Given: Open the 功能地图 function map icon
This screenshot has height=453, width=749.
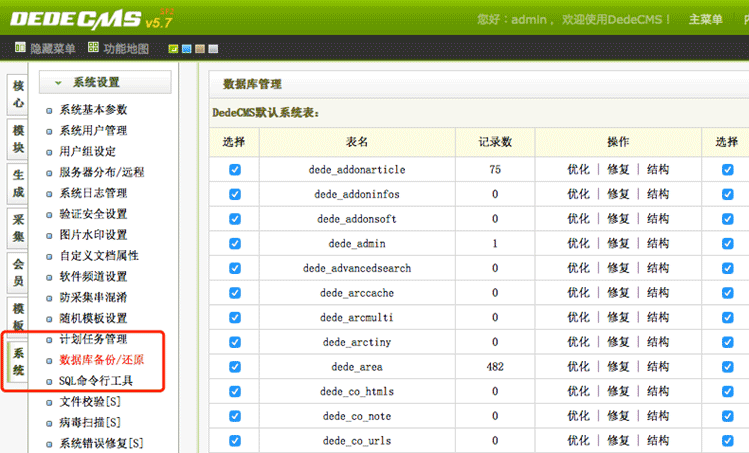Looking at the screenshot, I should tap(94, 48).
